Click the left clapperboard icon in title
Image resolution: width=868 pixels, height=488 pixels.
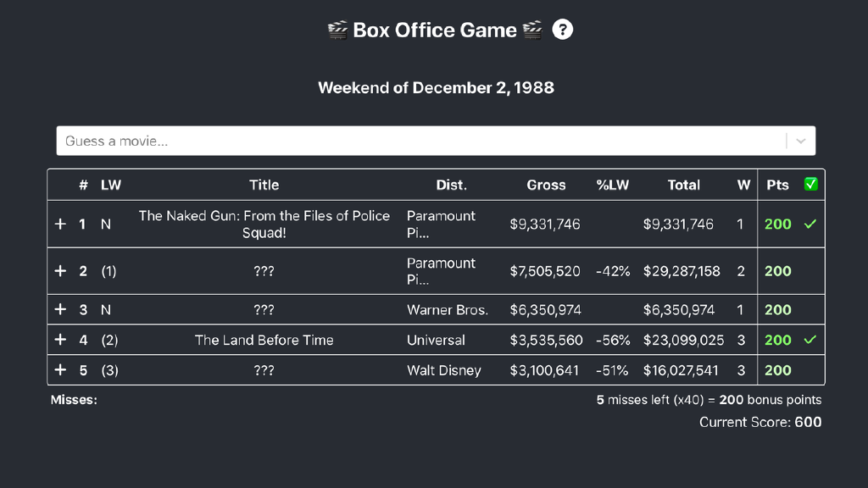click(x=337, y=30)
